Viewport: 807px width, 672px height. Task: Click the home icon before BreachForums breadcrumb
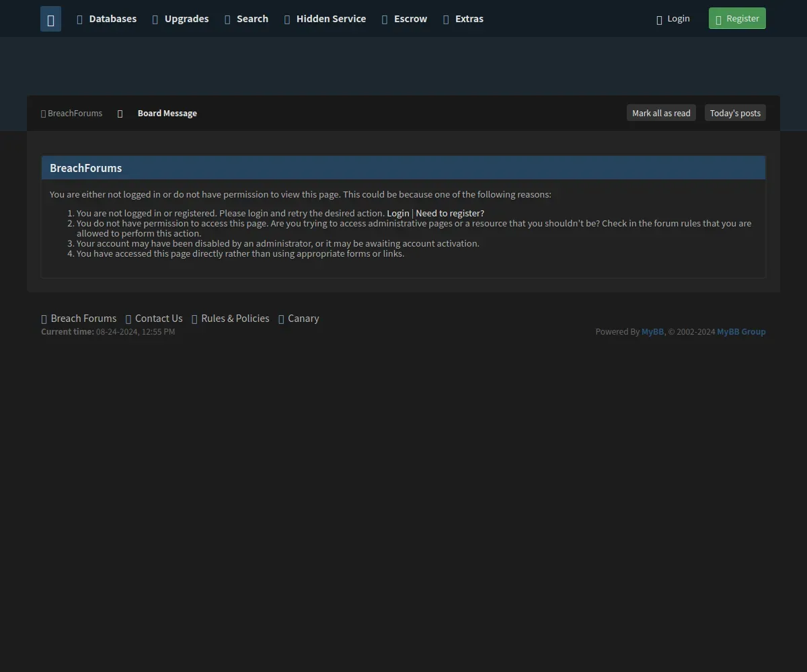44,114
